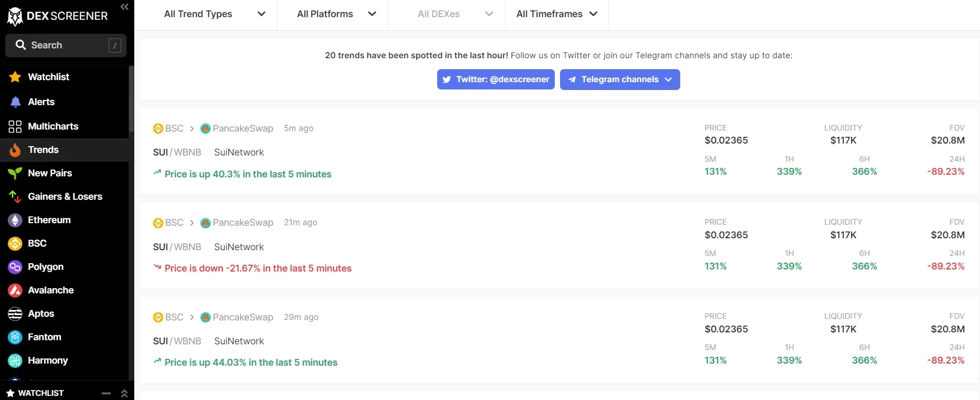Screen dimensions: 980x400
Task: Click the PancakeSwap label in the 5m ago card
Action: pyautogui.click(x=243, y=128)
